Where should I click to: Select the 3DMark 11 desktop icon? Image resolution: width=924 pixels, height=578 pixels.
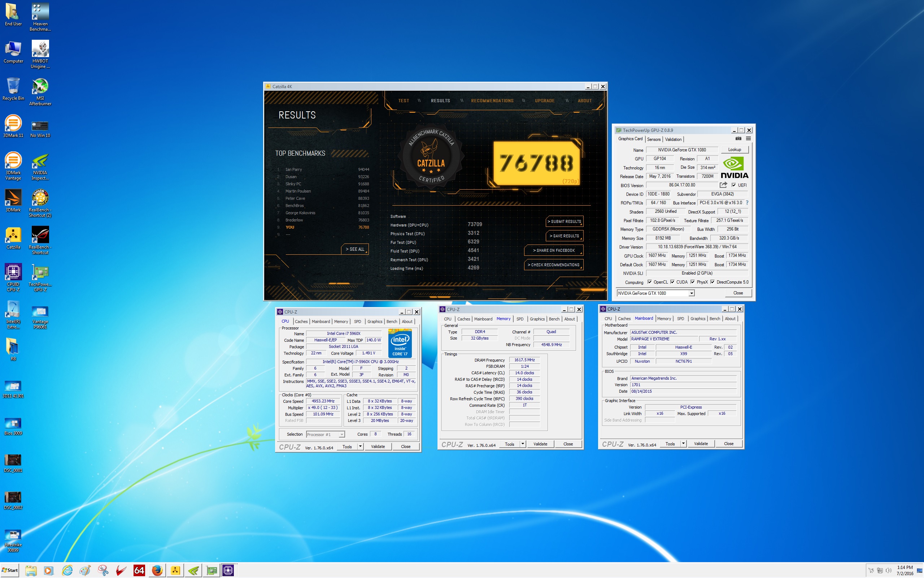13,126
